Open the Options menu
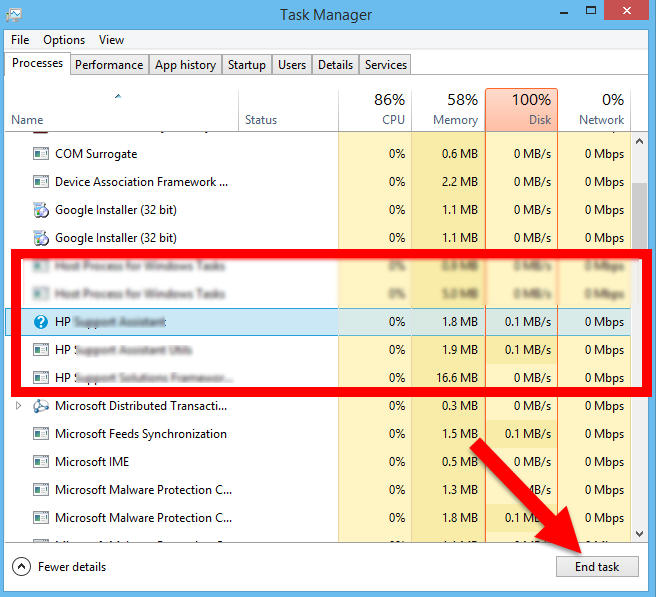Image resolution: width=656 pixels, height=597 pixels. point(64,40)
